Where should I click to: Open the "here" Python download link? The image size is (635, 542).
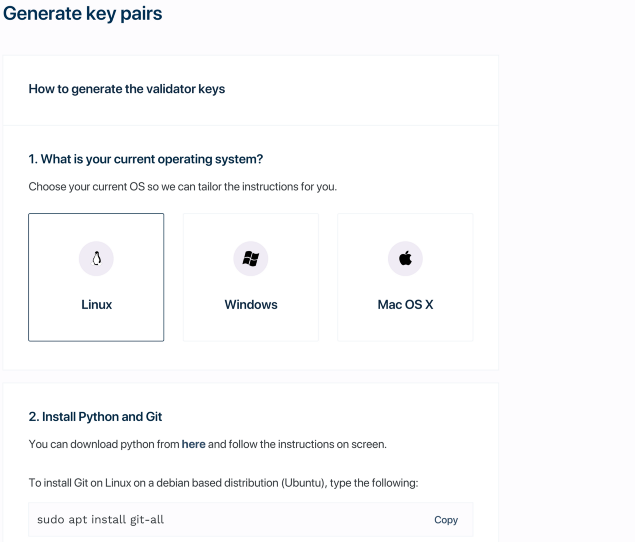tap(193, 443)
